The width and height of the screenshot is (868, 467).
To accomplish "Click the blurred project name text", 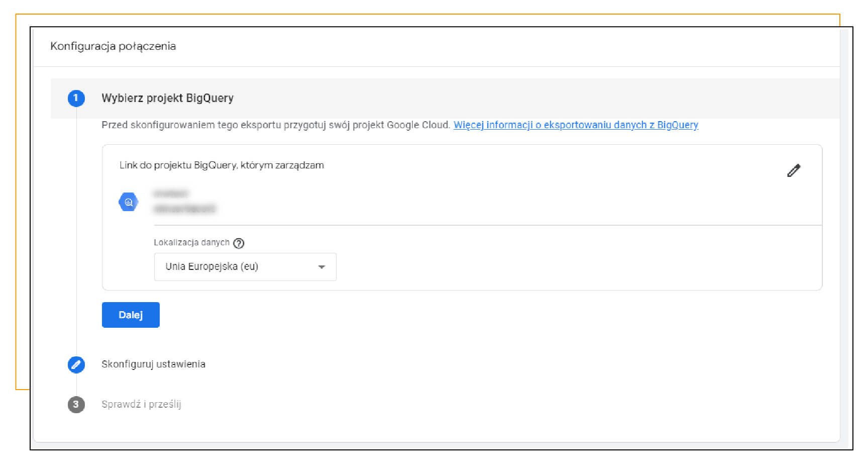I will click(x=170, y=194).
